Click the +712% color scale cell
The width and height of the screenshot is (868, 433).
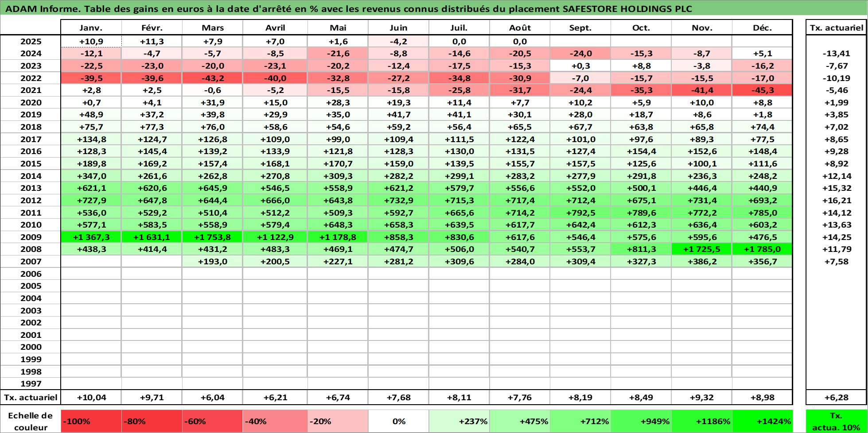(x=580, y=421)
